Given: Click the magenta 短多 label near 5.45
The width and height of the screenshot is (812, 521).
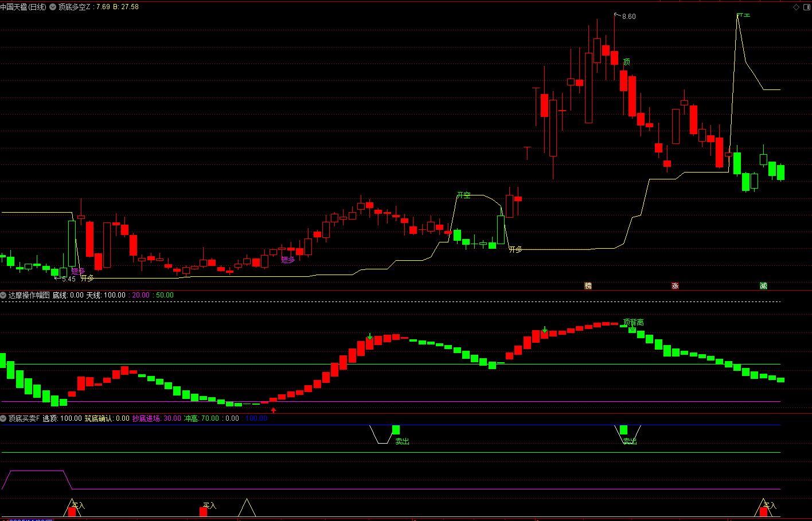Looking at the screenshot, I should 78,271.
